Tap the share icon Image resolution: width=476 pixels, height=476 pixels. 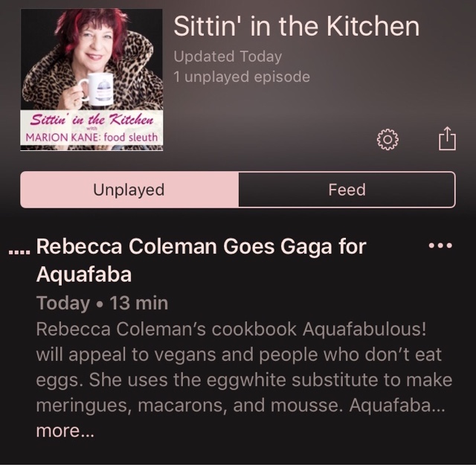pos(447,138)
